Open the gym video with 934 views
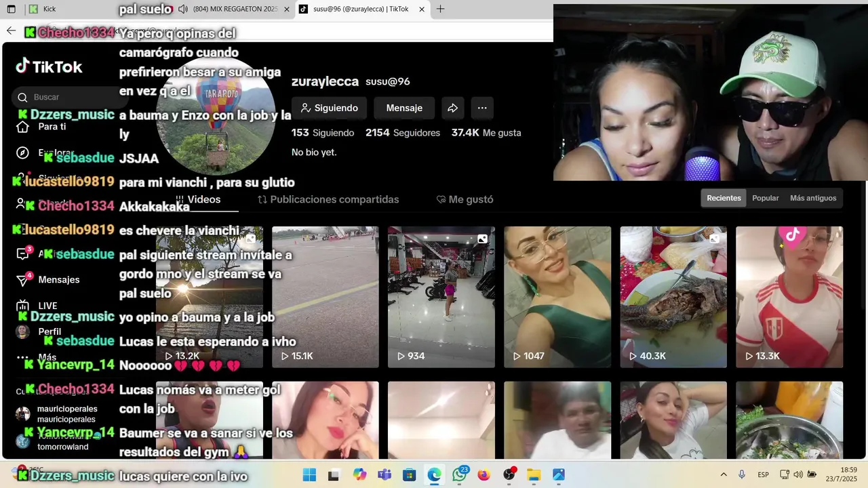Image resolution: width=868 pixels, height=488 pixels. pyautogui.click(x=441, y=297)
